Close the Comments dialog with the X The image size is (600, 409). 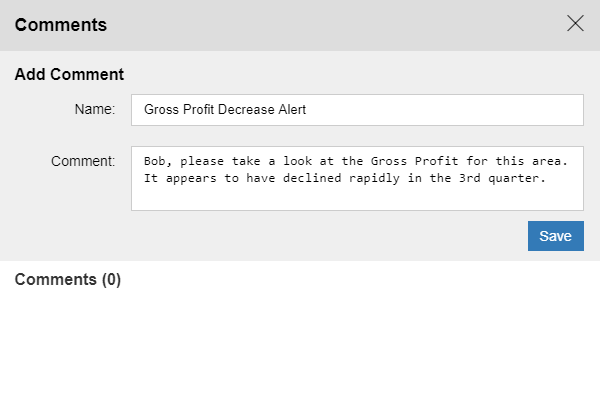pyautogui.click(x=575, y=24)
